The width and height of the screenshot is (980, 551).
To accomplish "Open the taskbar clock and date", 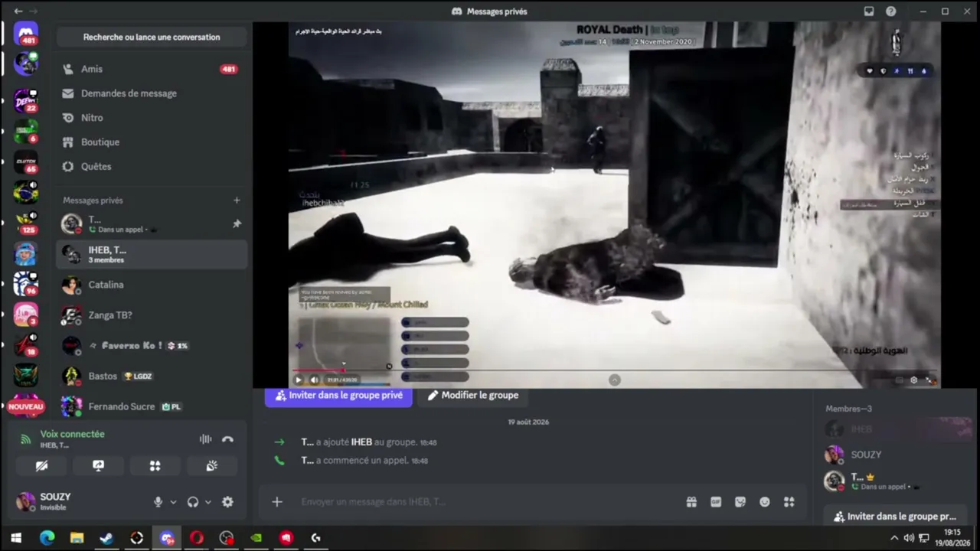I will pos(952,537).
